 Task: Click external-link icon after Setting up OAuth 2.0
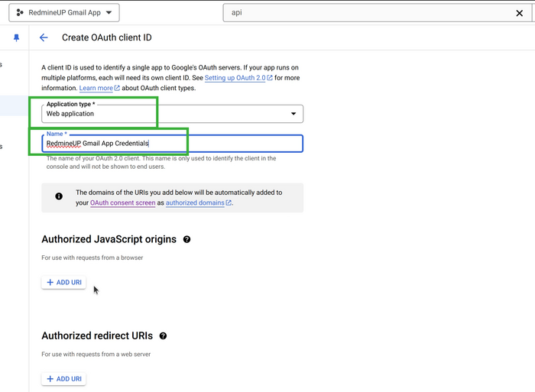(270, 78)
